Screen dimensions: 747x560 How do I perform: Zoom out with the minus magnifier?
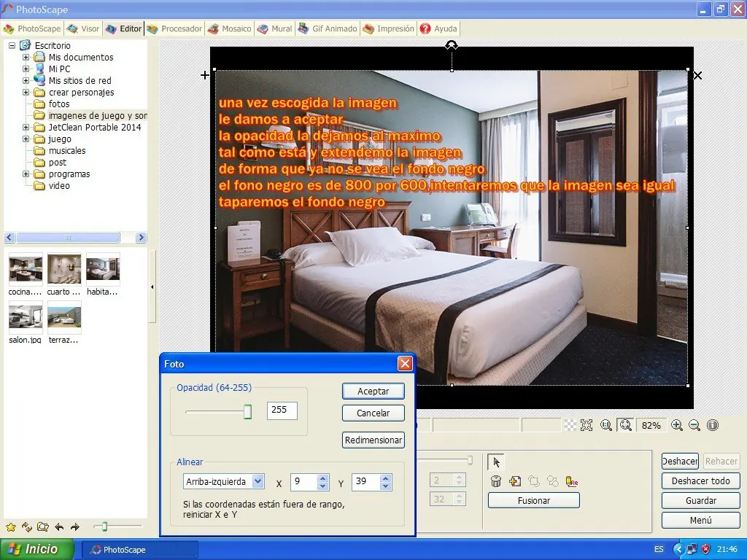[x=694, y=425]
